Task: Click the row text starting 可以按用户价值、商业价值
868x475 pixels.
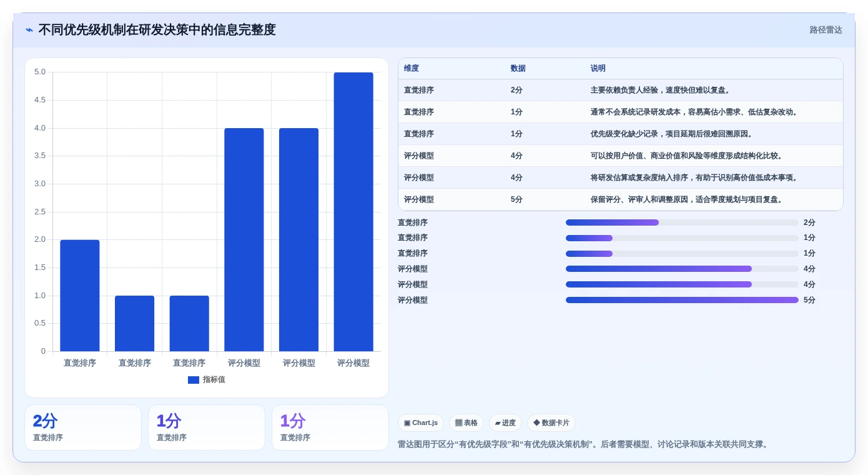Action: pyautogui.click(x=687, y=156)
